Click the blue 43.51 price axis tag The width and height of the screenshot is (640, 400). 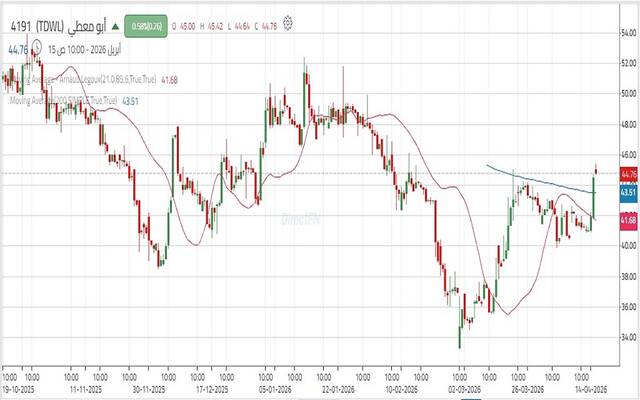coord(627,191)
